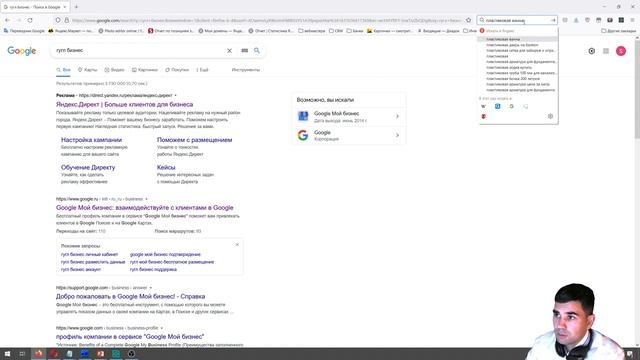Click the blue Google search magnifier button
Viewport: 640px width, 360px height.
click(x=257, y=51)
